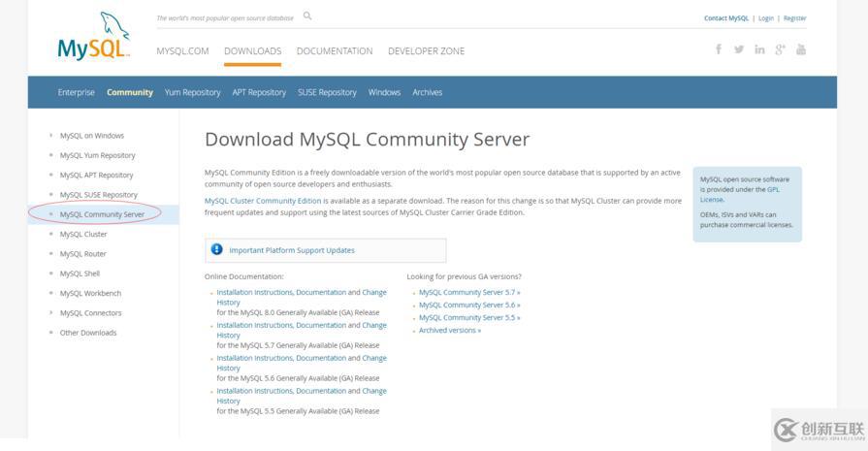
Task: Open MySQL Cluster in sidebar
Action: pyautogui.click(x=83, y=234)
